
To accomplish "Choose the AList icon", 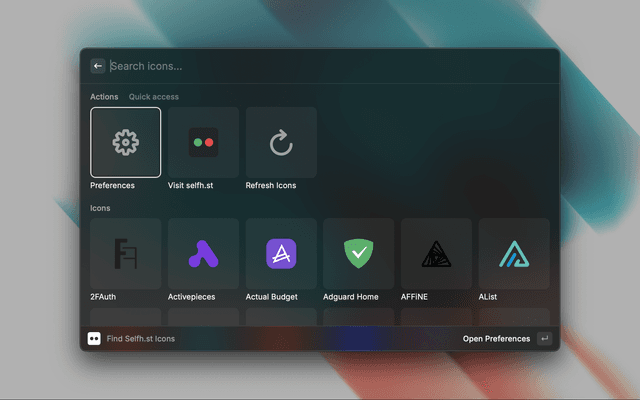I will (514, 254).
